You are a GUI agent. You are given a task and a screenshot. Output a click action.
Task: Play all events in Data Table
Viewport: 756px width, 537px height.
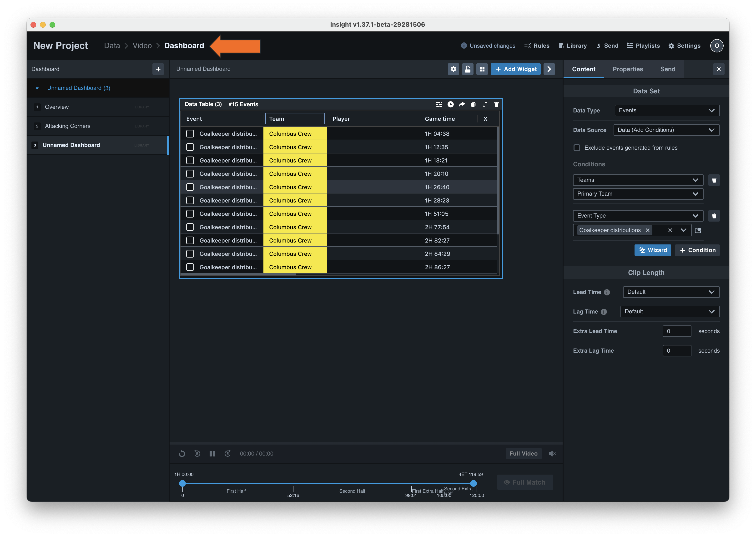point(451,105)
